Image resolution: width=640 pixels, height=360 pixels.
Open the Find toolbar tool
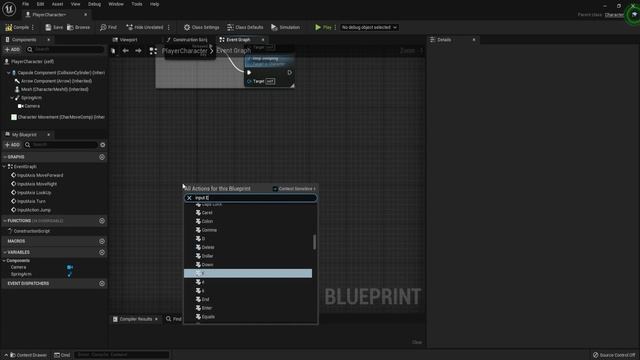pos(108,27)
